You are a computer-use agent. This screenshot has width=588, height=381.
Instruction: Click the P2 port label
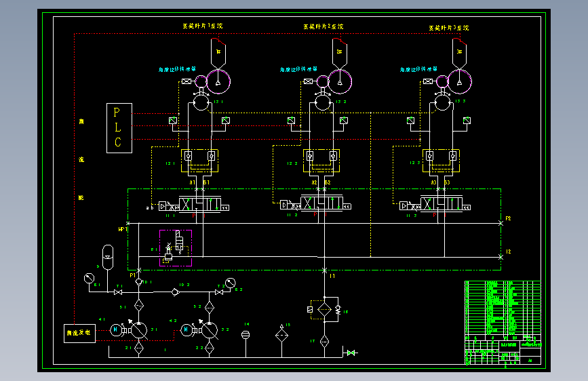(x=508, y=218)
